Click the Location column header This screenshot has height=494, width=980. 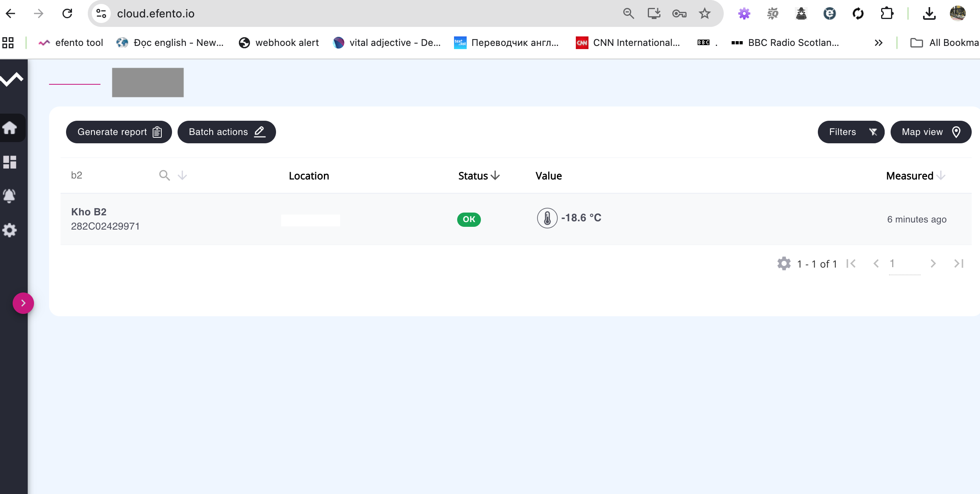[309, 176]
